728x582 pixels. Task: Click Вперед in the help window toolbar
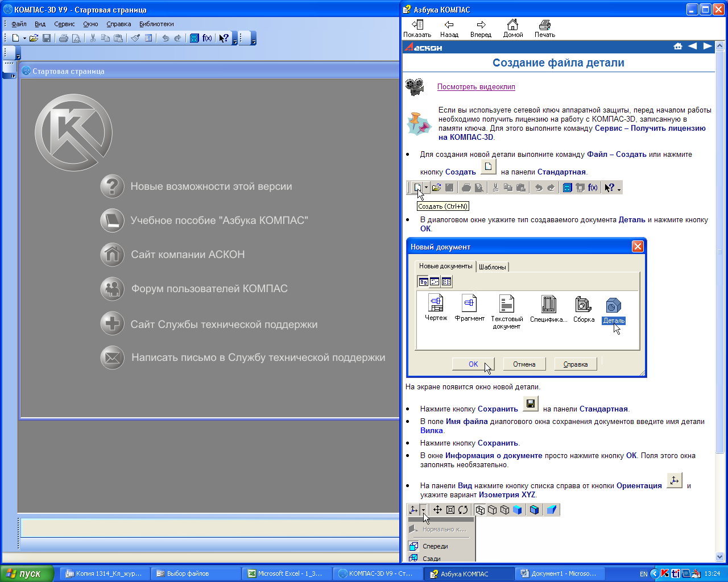pos(481,28)
